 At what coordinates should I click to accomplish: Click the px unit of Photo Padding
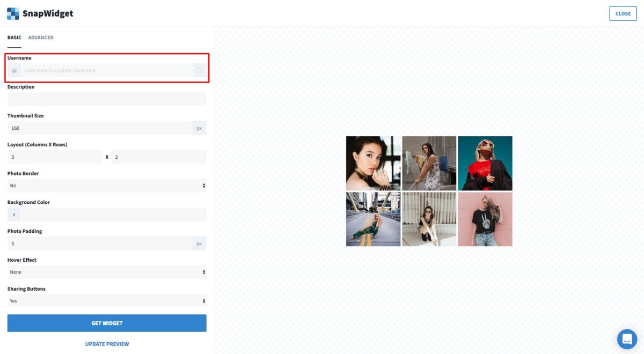(199, 244)
